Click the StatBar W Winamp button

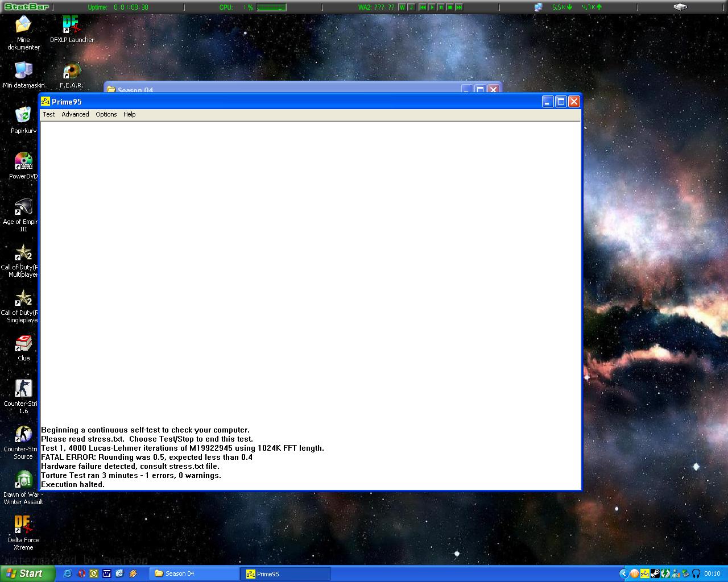(x=402, y=7)
